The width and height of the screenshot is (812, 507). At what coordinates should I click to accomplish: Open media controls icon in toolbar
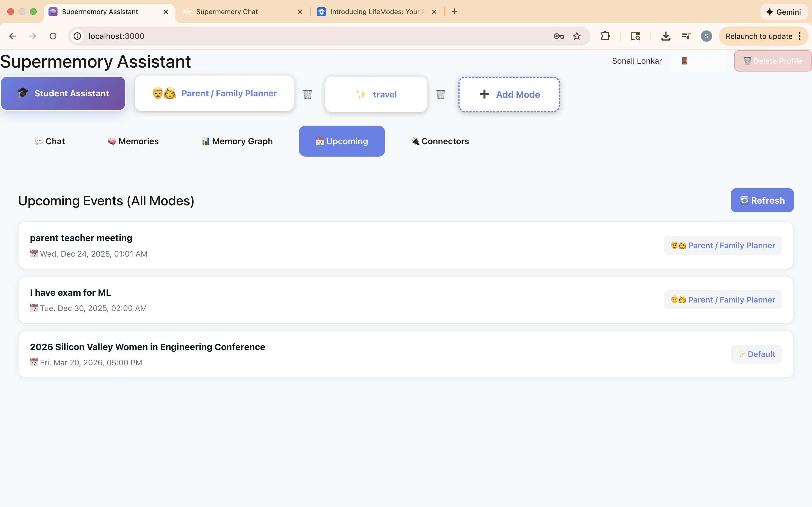[x=686, y=36]
